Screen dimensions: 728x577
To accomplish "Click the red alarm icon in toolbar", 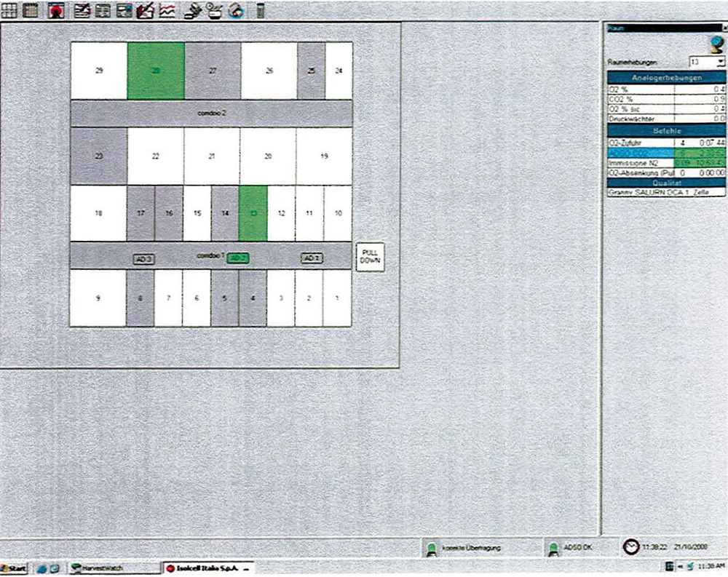I will point(56,10).
